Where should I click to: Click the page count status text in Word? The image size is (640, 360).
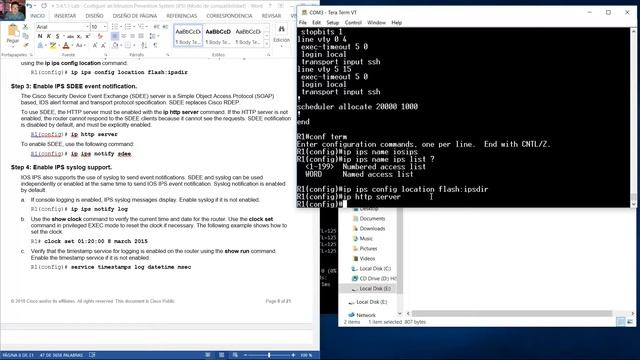coord(18,355)
